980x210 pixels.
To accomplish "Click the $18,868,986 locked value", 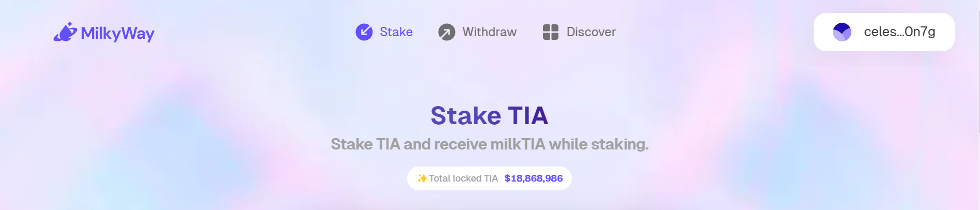I will pos(534,178).
